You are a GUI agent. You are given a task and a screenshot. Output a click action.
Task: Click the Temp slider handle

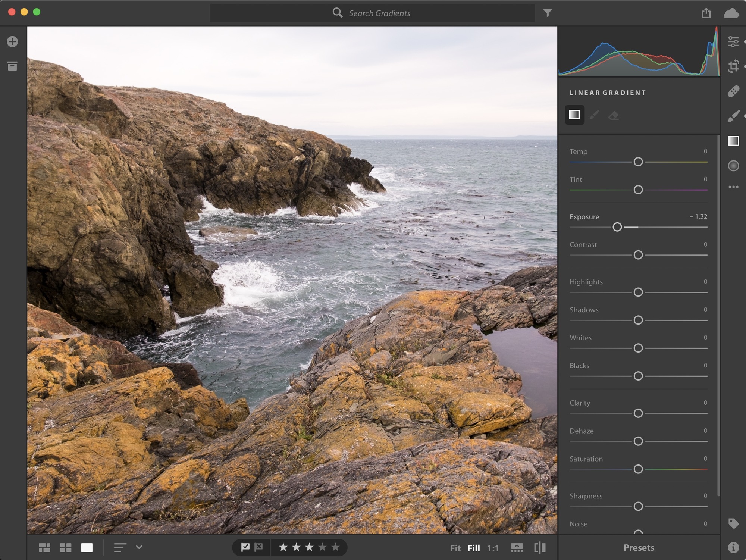(638, 162)
